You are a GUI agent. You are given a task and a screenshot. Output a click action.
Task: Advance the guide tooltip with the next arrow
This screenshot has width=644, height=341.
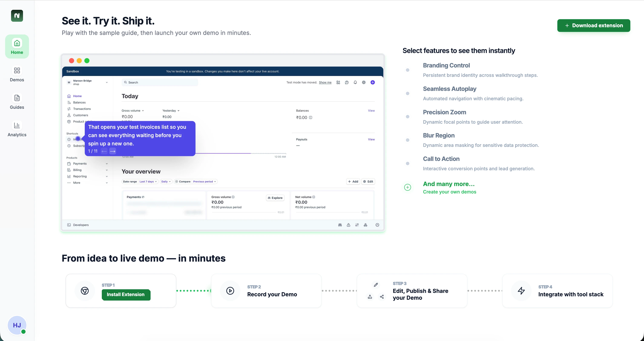click(x=112, y=151)
